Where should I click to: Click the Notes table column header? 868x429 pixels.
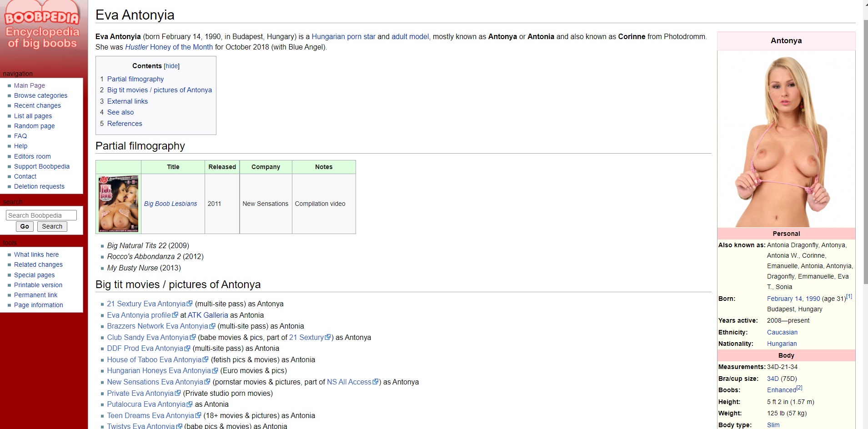click(324, 167)
